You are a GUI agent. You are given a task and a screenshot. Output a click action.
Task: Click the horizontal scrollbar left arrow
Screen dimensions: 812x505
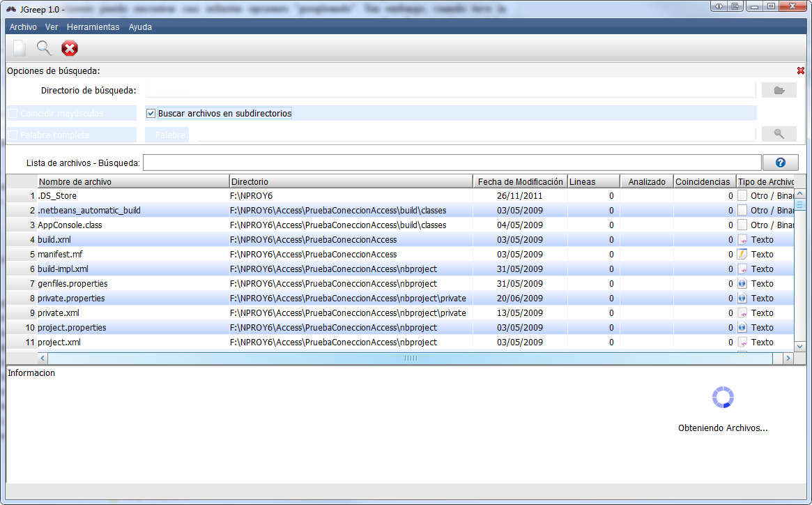point(43,359)
